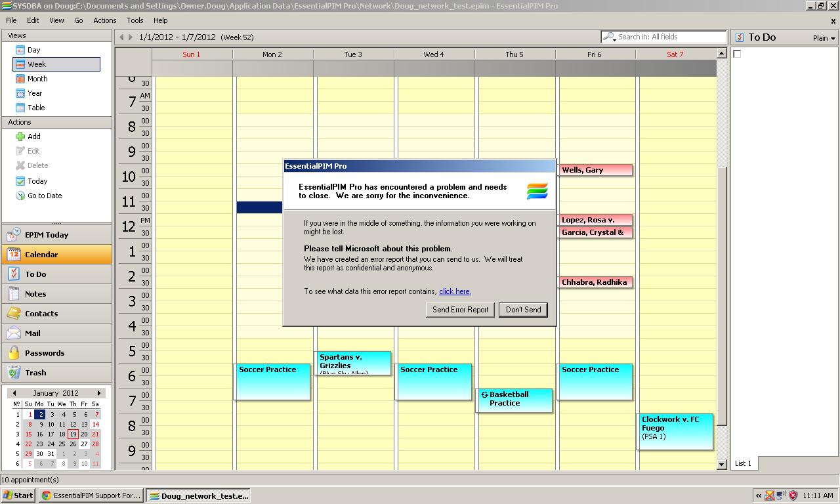This screenshot has width=840, height=504.
Task: Go to next month in mini calendar
Action: 99,393
